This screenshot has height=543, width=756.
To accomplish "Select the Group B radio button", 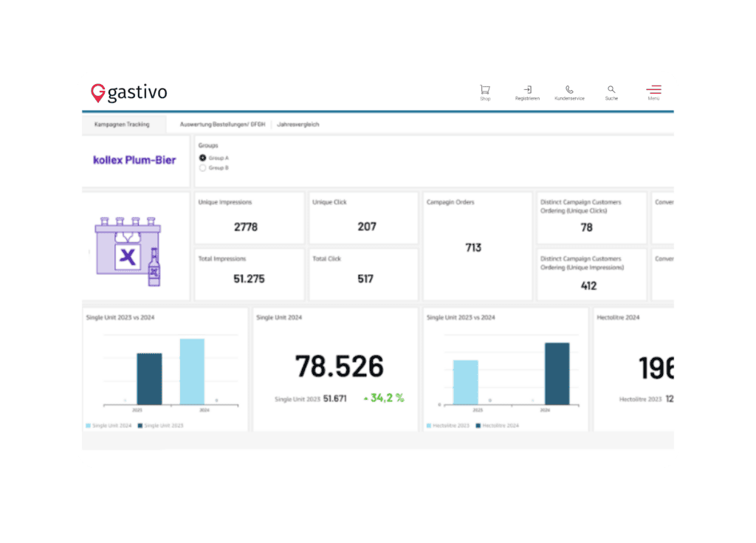I will pos(202,167).
